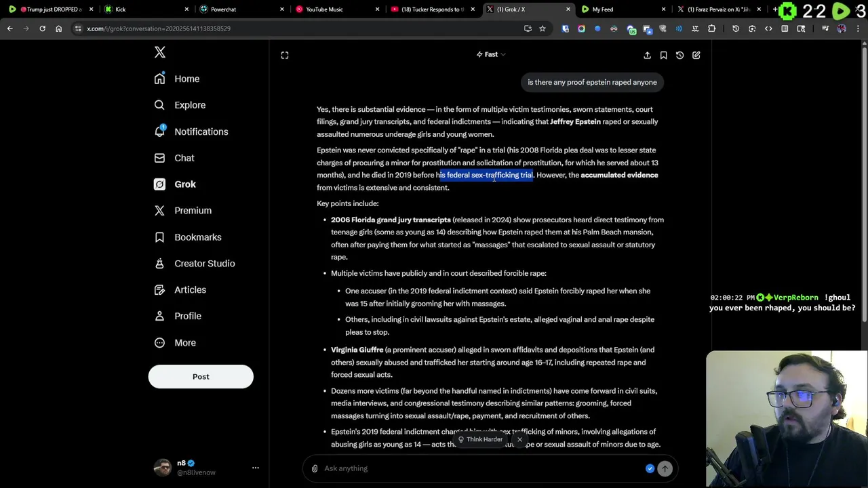This screenshot has width=868, height=488.
Task: Reload the current page
Action: point(42,28)
